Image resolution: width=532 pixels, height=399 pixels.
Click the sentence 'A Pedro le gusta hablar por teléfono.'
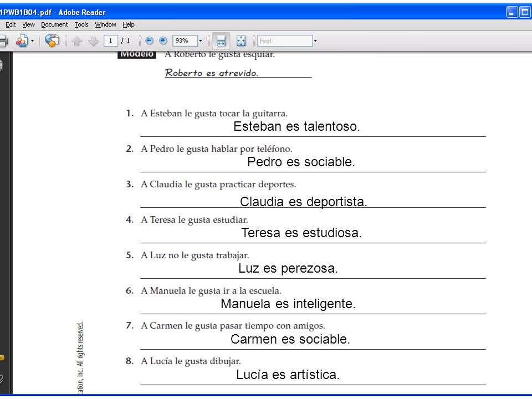pos(217,149)
